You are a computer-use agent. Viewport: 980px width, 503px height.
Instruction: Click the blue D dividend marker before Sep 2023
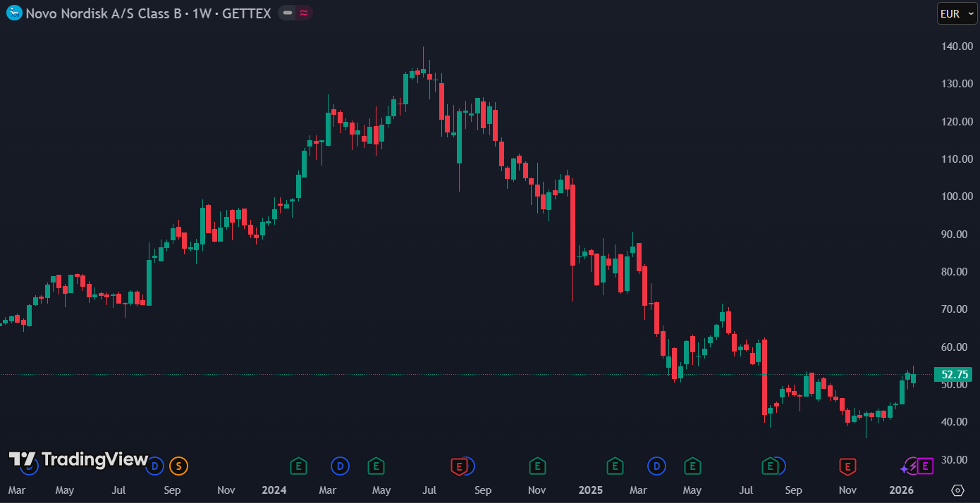click(156, 466)
